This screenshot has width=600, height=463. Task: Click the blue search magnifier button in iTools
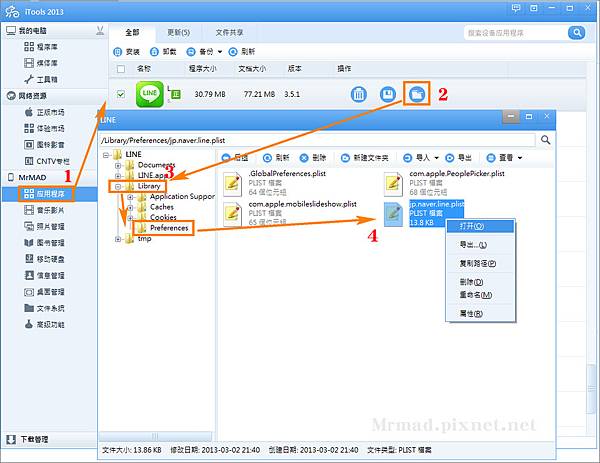point(576,33)
